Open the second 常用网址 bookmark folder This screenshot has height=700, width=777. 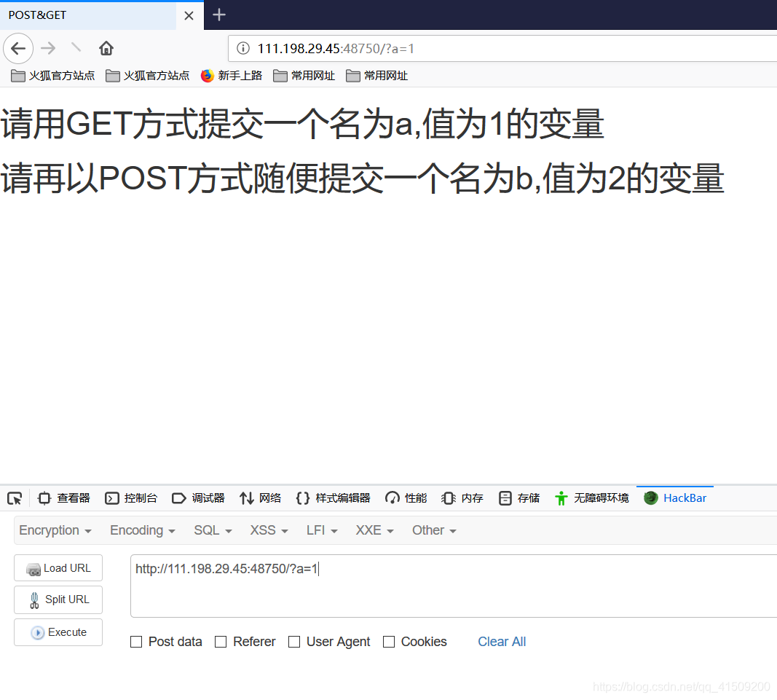377,75
